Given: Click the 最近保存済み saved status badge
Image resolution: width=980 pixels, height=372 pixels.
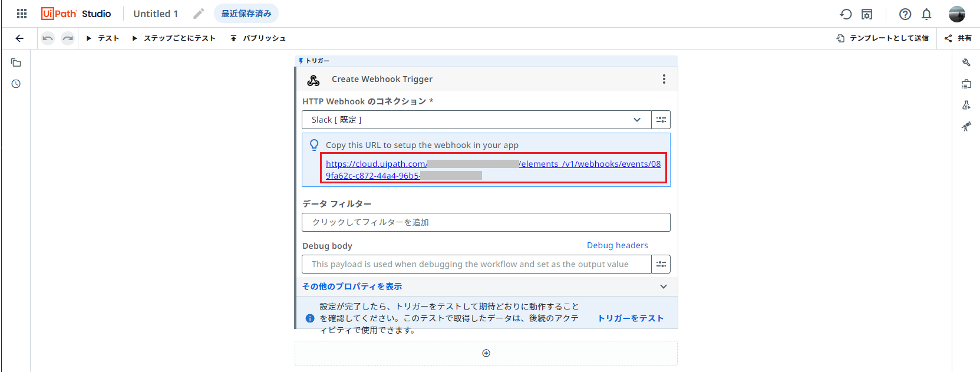Looking at the screenshot, I should (x=246, y=14).
